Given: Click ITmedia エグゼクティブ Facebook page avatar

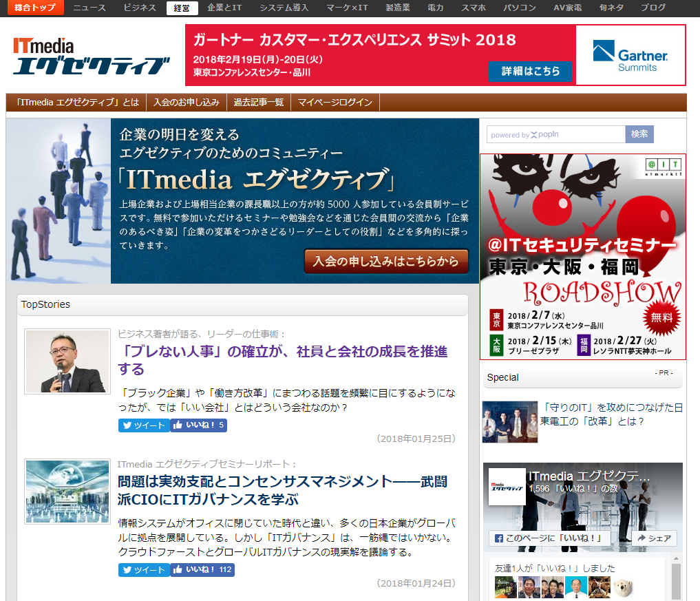Looking at the screenshot, I should (507, 487).
